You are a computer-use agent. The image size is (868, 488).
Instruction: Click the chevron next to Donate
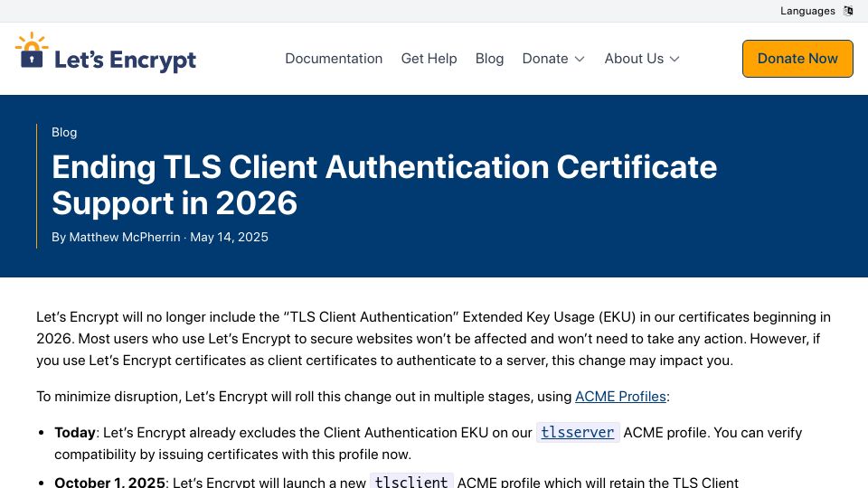pyautogui.click(x=580, y=60)
